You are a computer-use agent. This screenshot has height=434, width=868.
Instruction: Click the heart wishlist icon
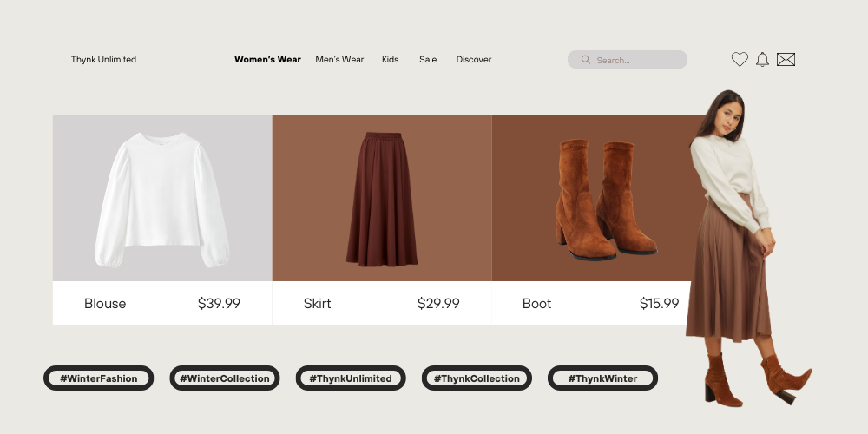pos(740,60)
